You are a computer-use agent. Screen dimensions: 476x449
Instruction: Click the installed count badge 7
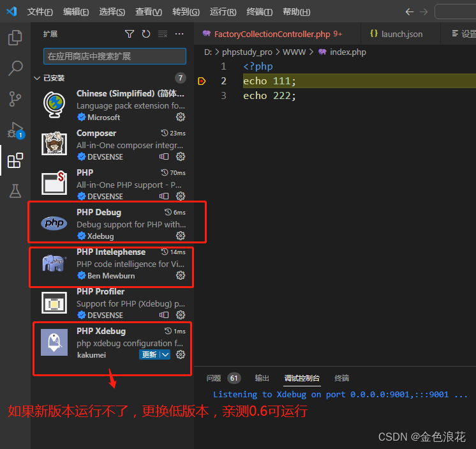[x=181, y=78]
